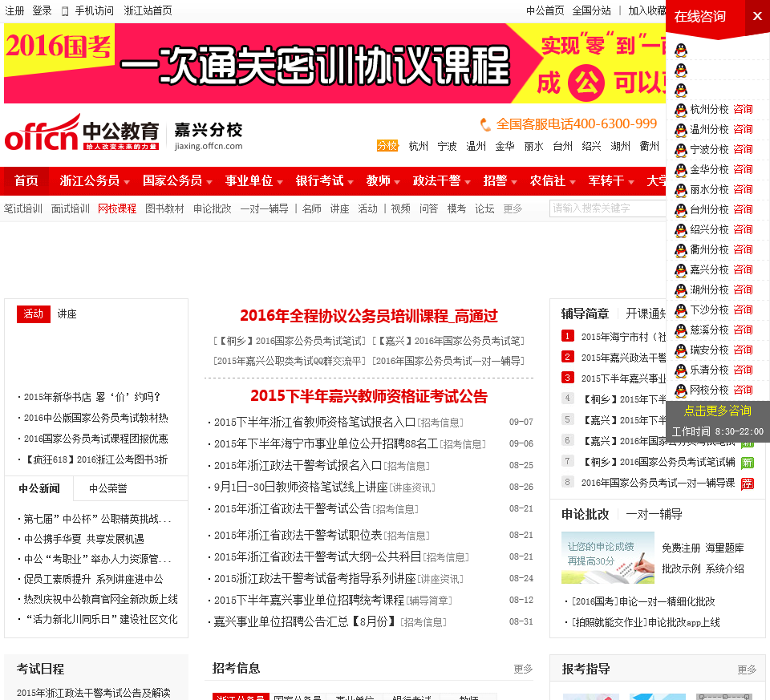
Task: Click the search keyword input field
Action: pyautogui.click(x=608, y=208)
